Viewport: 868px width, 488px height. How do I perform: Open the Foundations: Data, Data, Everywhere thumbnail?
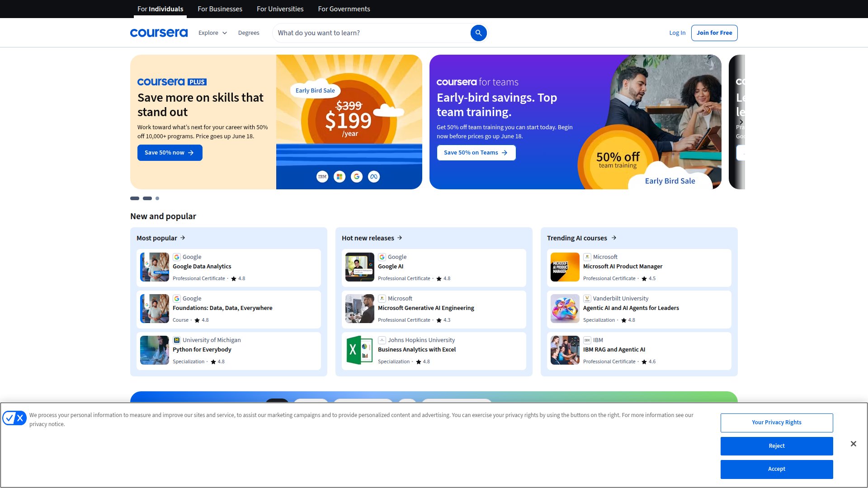click(155, 309)
